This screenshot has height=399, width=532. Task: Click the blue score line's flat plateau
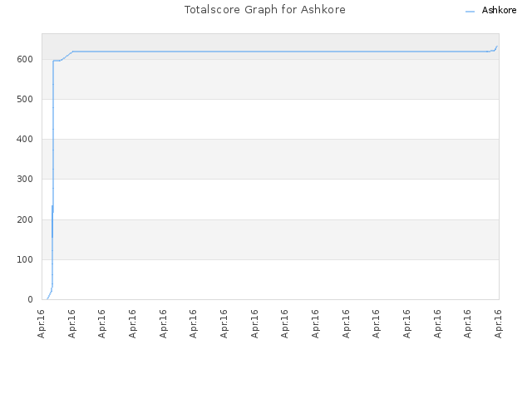point(280,52)
